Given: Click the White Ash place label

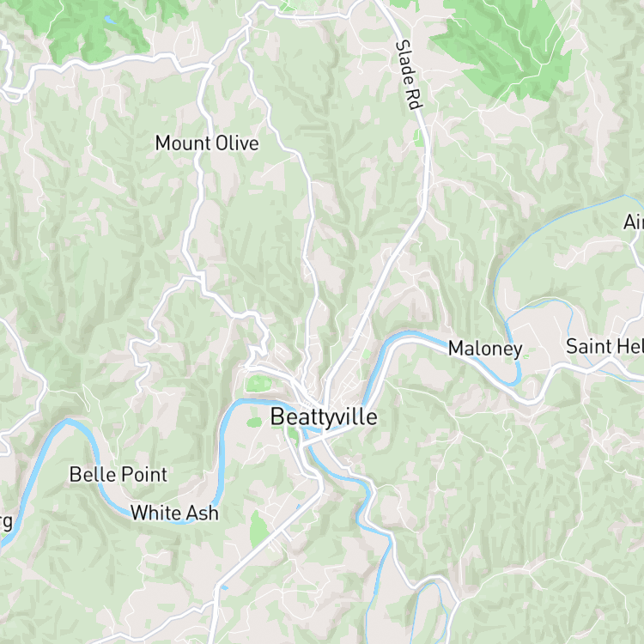Looking at the screenshot, I should pyautogui.click(x=174, y=513).
